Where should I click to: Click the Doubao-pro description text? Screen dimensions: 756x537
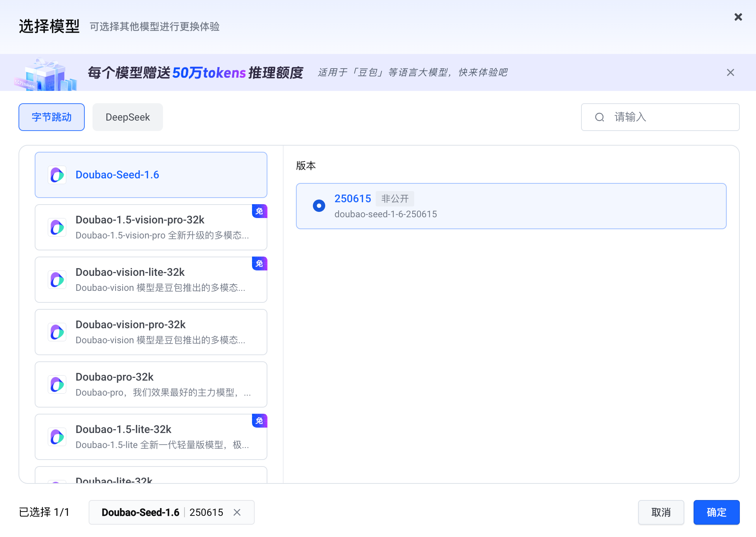pyautogui.click(x=163, y=393)
